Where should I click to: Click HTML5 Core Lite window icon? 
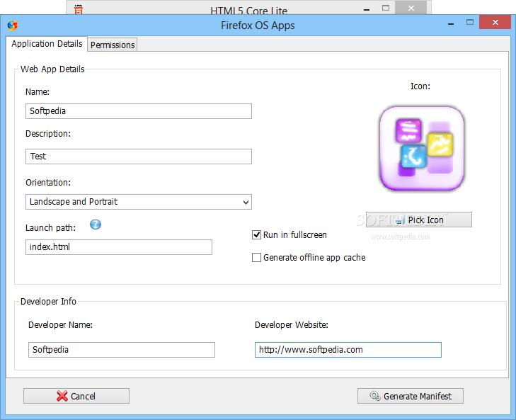point(79,9)
